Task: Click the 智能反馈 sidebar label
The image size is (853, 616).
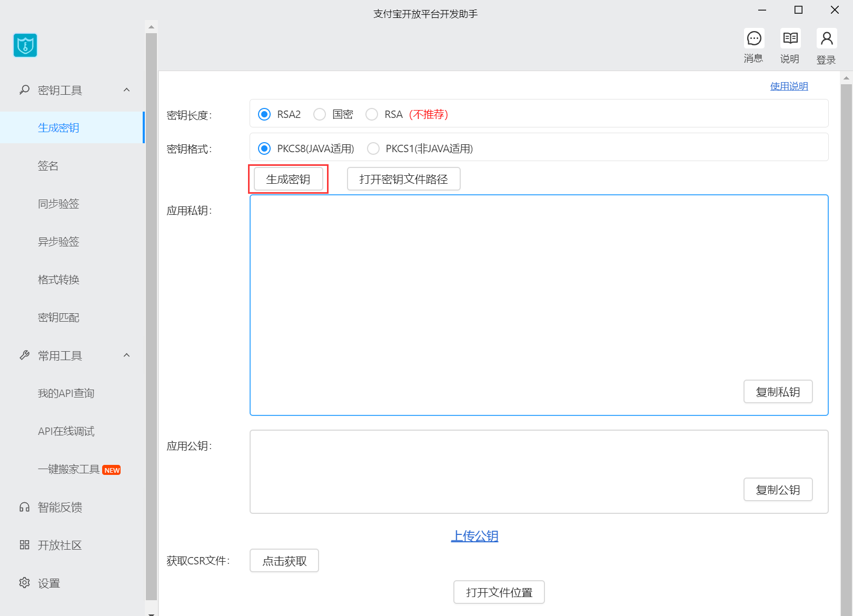Action: pos(60,507)
